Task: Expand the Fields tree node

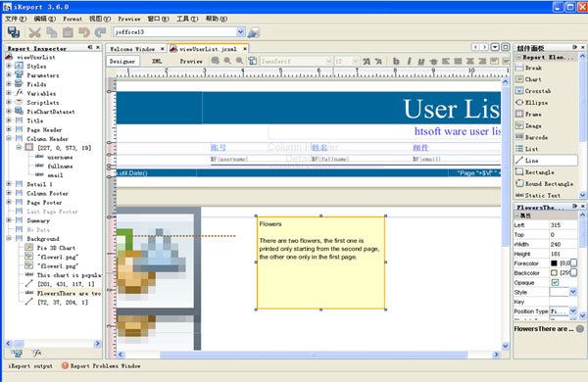Action: pos(9,83)
